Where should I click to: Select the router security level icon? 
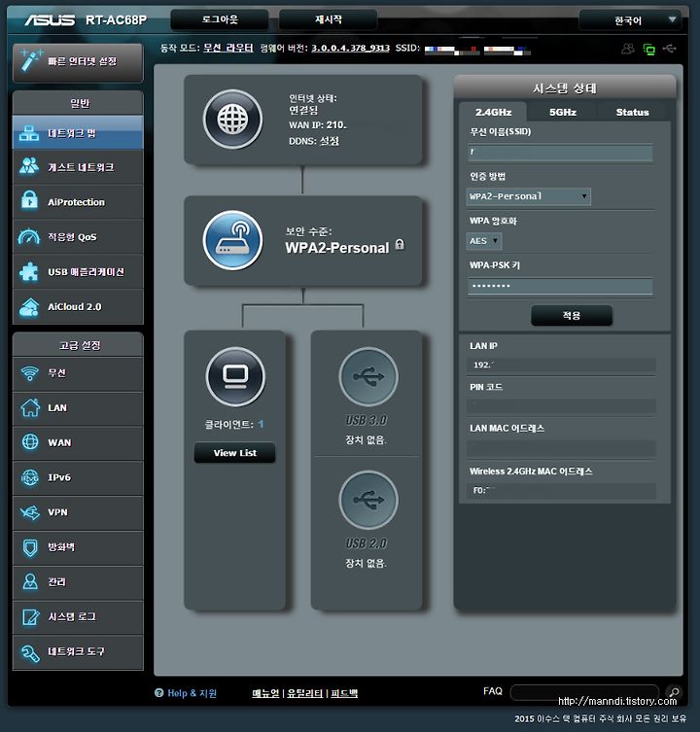[232, 240]
